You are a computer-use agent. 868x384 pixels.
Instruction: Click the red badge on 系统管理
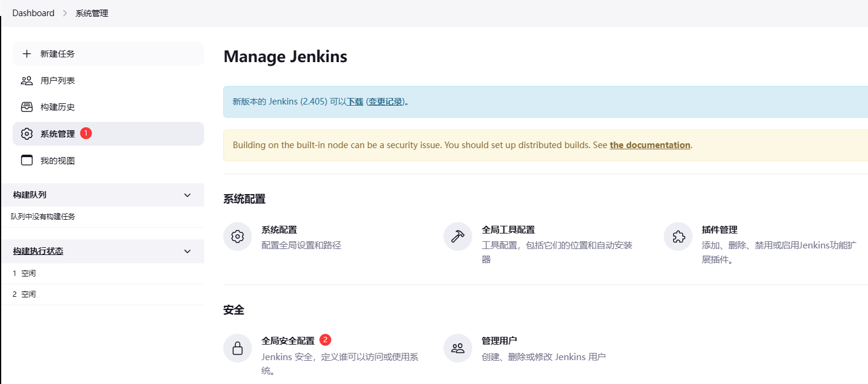coord(86,133)
